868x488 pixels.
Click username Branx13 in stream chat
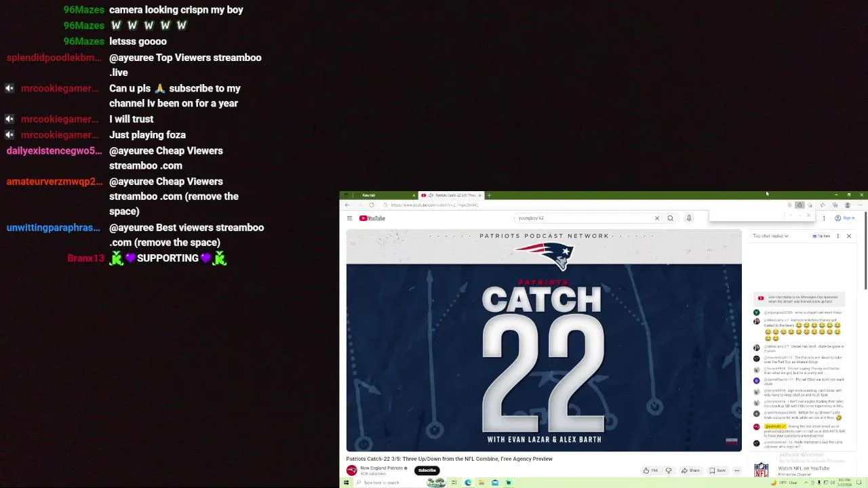[x=85, y=258]
